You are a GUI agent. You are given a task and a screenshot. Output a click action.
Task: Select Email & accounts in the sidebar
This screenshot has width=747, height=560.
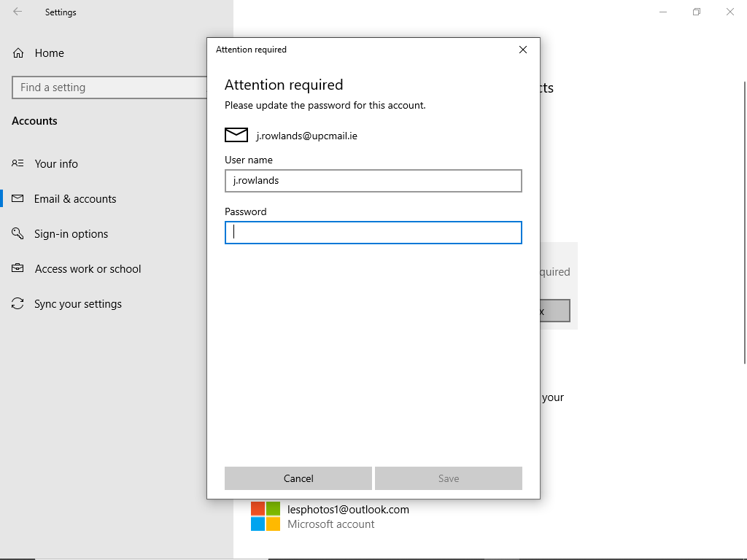point(74,199)
